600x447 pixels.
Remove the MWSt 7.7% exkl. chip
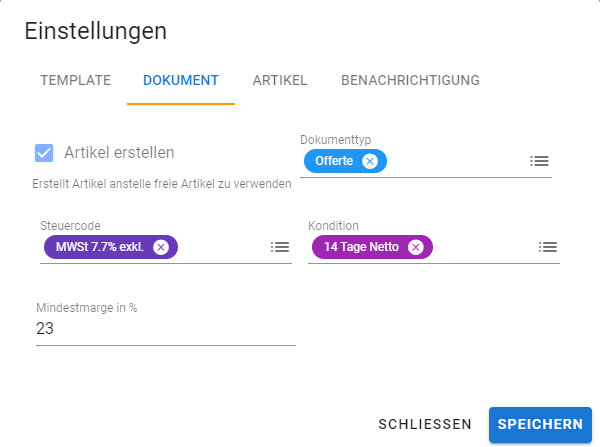pyautogui.click(x=161, y=247)
